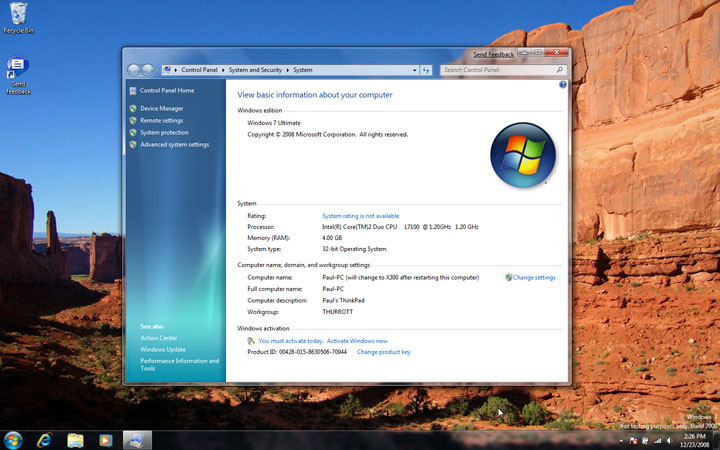Open the Recycle Bin desktop icon
This screenshot has height=450, width=720.
tap(18, 17)
